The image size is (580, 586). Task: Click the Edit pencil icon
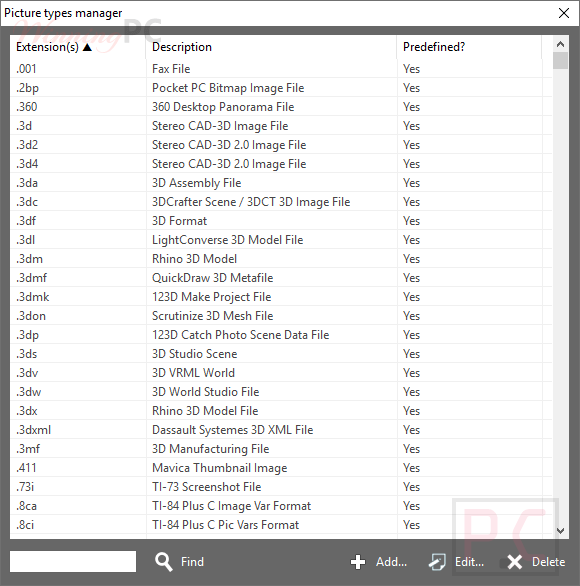[437, 562]
